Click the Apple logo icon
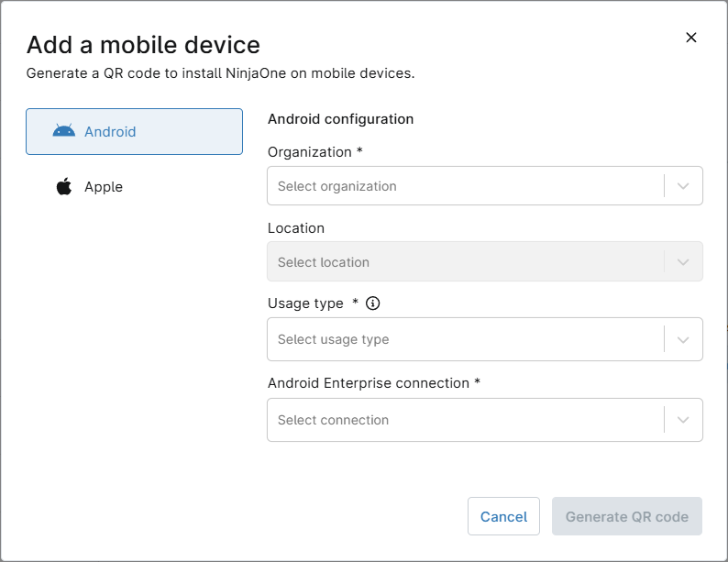The width and height of the screenshot is (728, 562). 64,187
